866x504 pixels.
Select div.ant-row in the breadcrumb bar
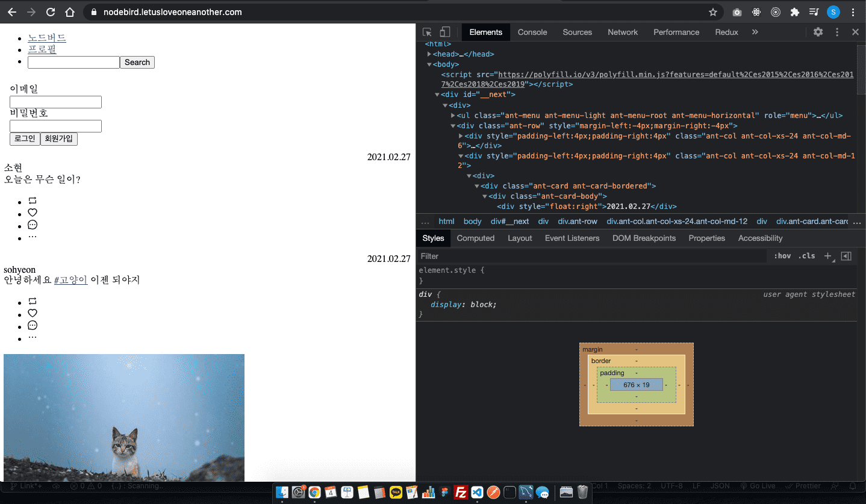click(x=578, y=222)
